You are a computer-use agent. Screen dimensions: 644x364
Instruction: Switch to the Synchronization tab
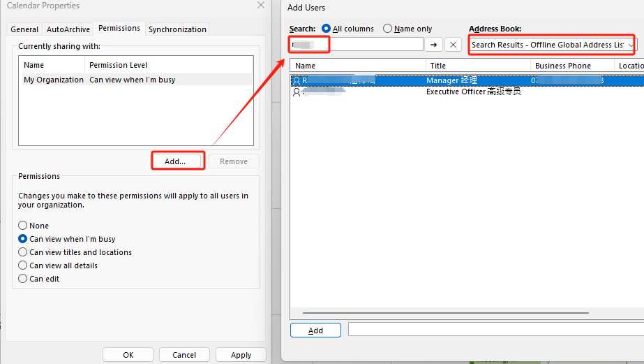177,29
